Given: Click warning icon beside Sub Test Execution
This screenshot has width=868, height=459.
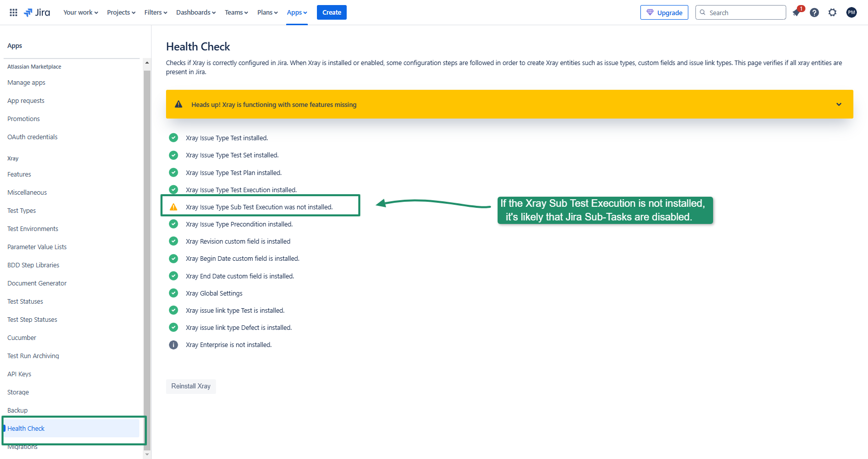Looking at the screenshot, I should click(174, 207).
